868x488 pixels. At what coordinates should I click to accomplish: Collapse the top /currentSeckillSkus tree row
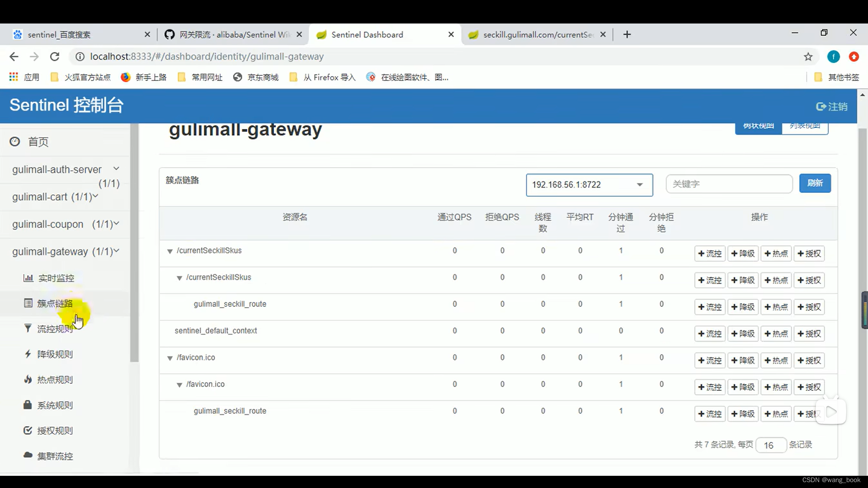click(x=170, y=251)
